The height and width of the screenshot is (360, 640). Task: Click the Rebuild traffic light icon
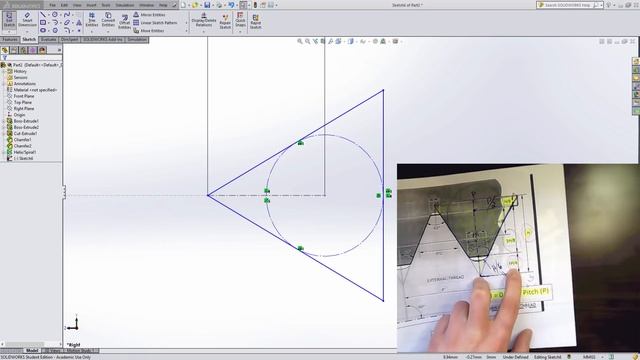pyautogui.click(x=255, y=5)
